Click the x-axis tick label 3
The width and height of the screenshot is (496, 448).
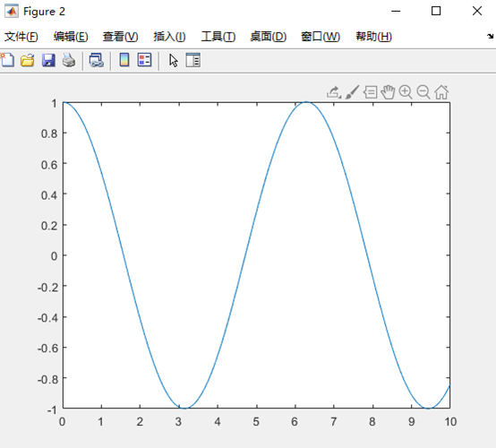[x=178, y=422]
